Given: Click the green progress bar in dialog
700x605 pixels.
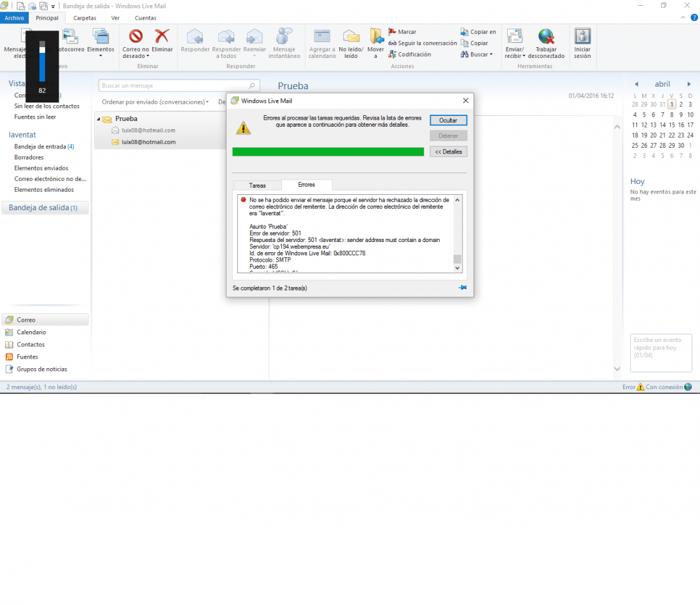Looking at the screenshot, I should (x=328, y=152).
